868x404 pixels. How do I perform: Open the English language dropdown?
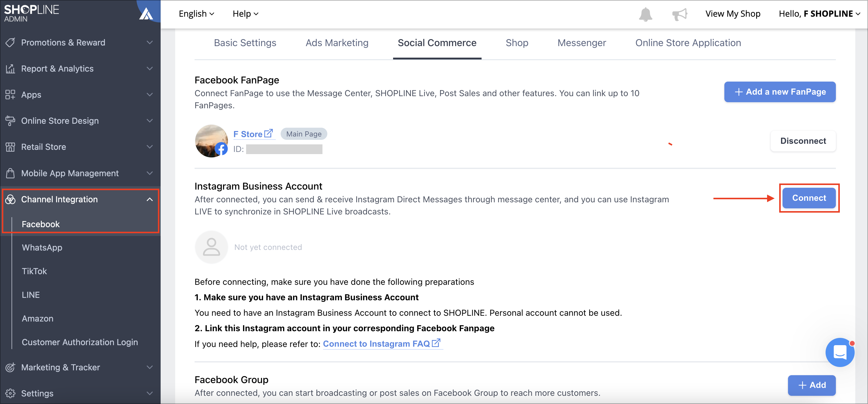196,14
